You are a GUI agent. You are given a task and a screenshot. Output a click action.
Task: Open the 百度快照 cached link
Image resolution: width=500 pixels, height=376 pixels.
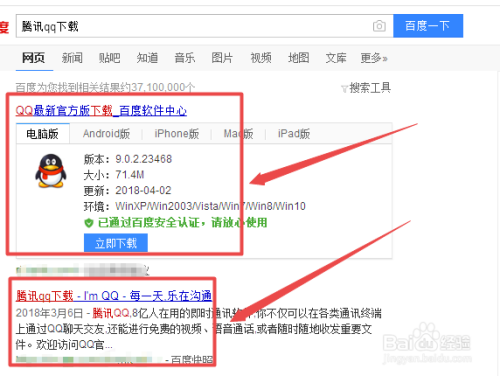click(x=192, y=360)
